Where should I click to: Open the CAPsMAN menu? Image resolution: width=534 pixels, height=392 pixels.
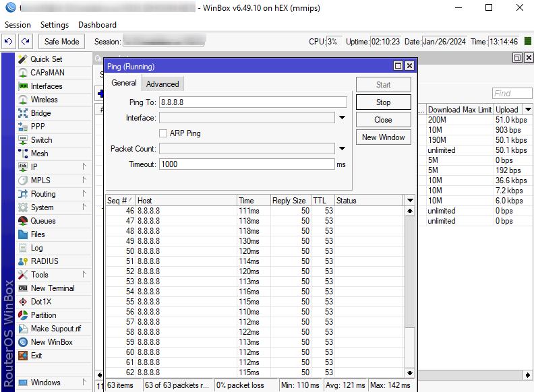pos(47,73)
